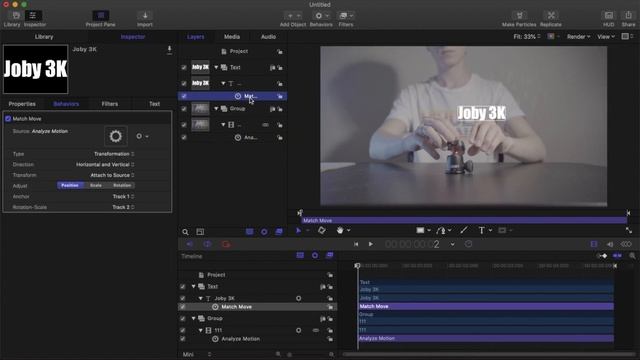Select the Analyze Motion bar in timeline
Viewport: 640px width, 360px height.
click(486, 338)
